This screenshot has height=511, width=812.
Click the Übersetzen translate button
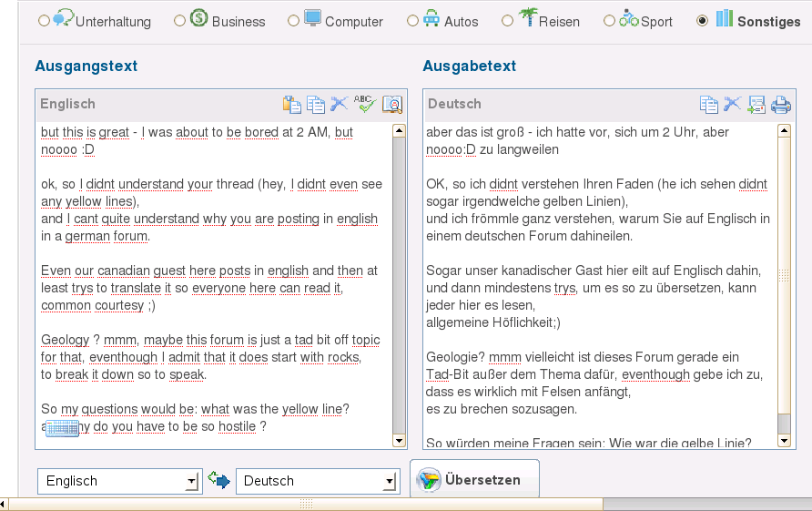point(474,479)
